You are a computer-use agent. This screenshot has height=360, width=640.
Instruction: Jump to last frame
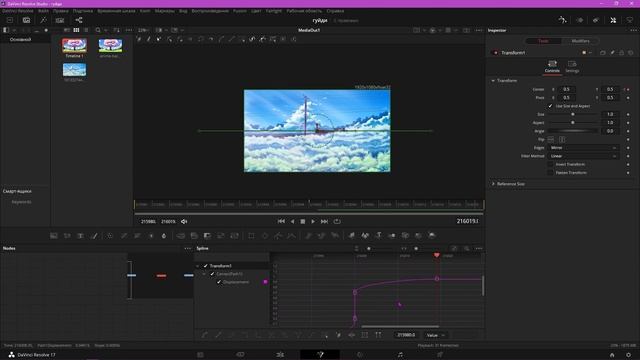324,221
